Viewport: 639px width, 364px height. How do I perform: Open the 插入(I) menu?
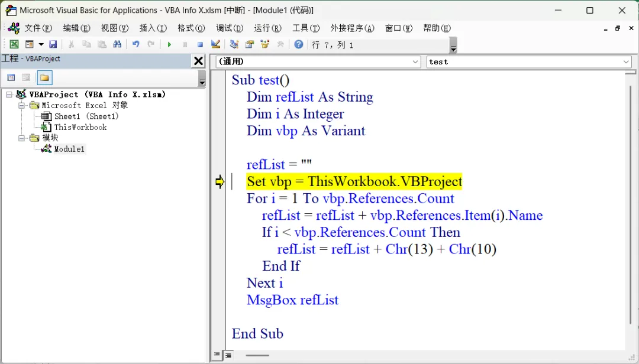click(153, 28)
